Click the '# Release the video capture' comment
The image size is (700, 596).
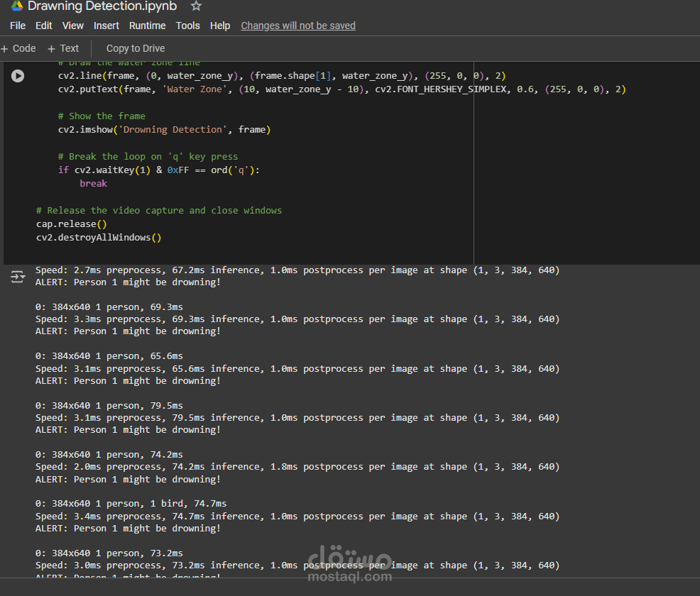coord(159,211)
